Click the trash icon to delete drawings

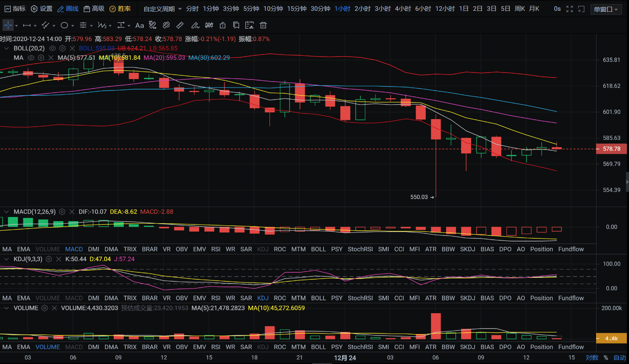pos(263,25)
